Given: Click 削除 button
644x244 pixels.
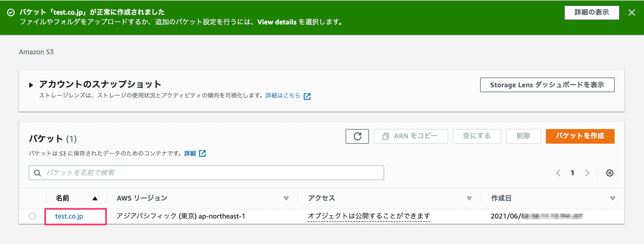Looking at the screenshot, I should [x=523, y=136].
